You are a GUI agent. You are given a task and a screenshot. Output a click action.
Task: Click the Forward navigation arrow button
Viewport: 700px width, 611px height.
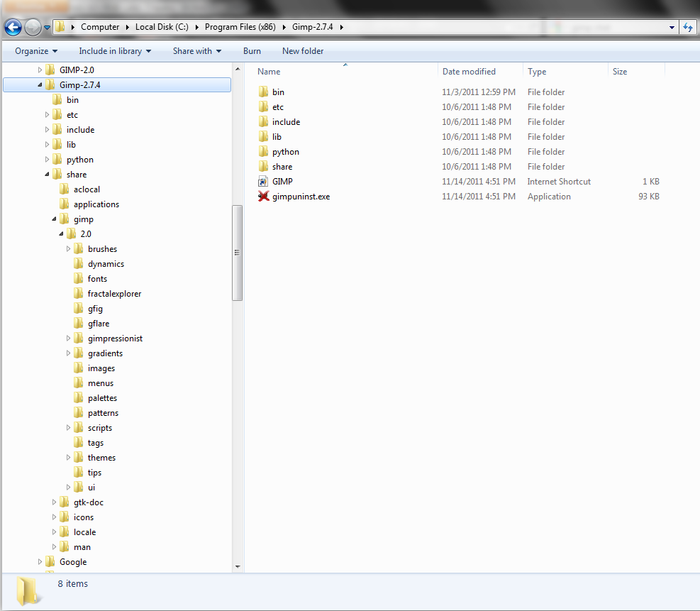(x=33, y=27)
